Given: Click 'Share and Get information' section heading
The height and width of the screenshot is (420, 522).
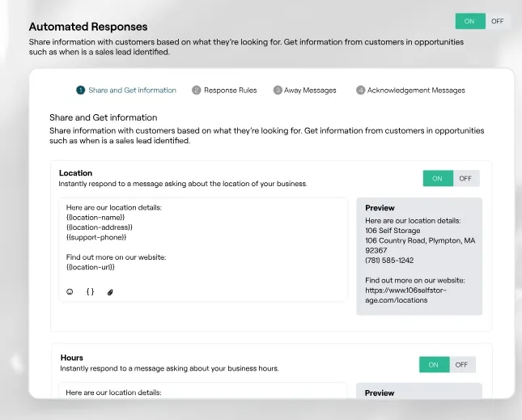Looking at the screenshot, I should (104, 117).
